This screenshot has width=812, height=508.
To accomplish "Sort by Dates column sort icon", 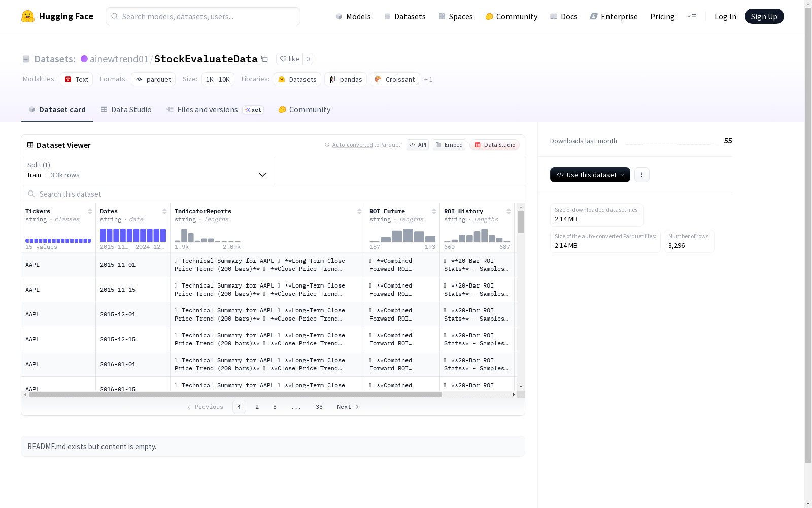I will tap(164, 211).
